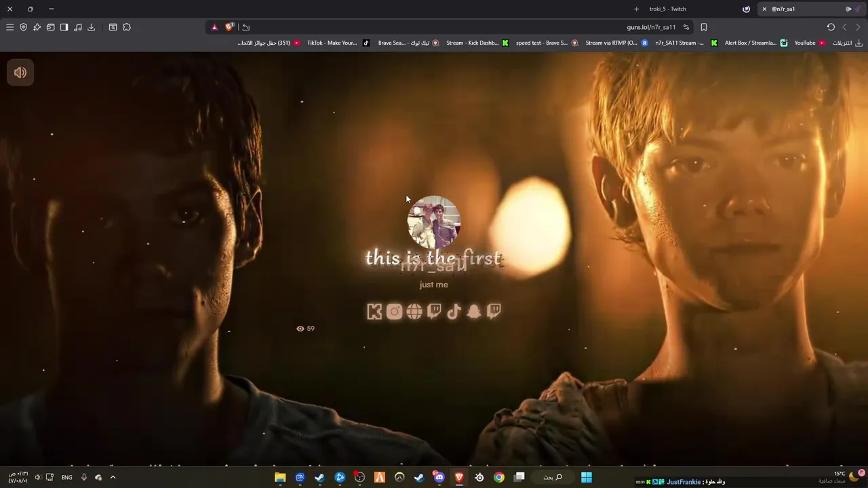The height and width of the screenshot is (488, 868).
Task: Open Brave Shields lion icon
Action: pyautogui.click(x=229, y=27)
